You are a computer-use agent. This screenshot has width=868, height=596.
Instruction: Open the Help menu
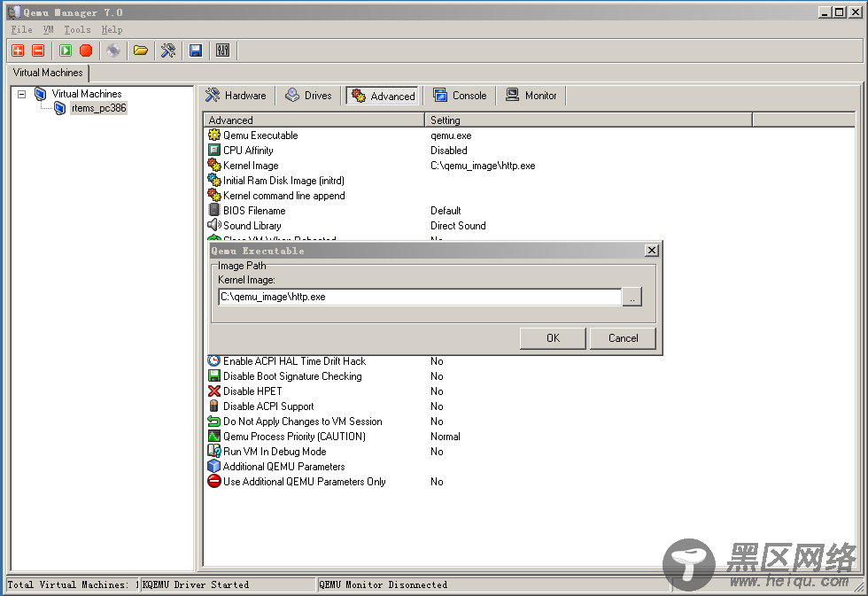pyautogui.click(x=112, y=30)
